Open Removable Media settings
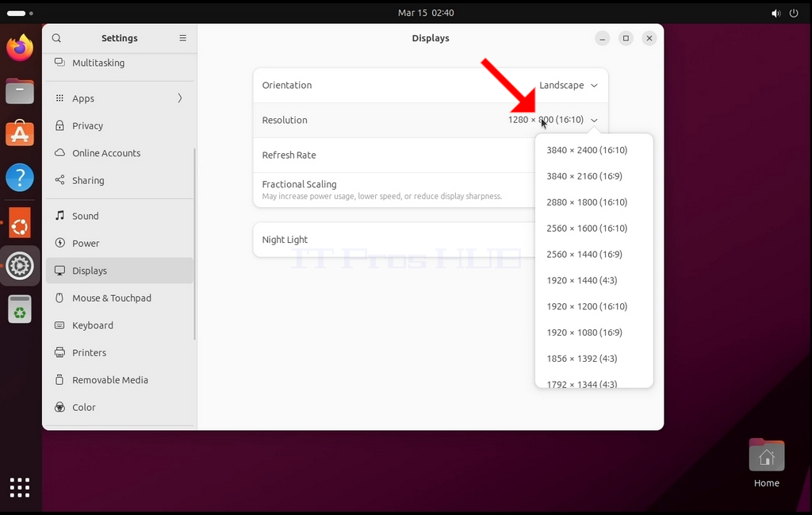Image resolution: width=812 pixels, height=515 pixels. [120, 380]
